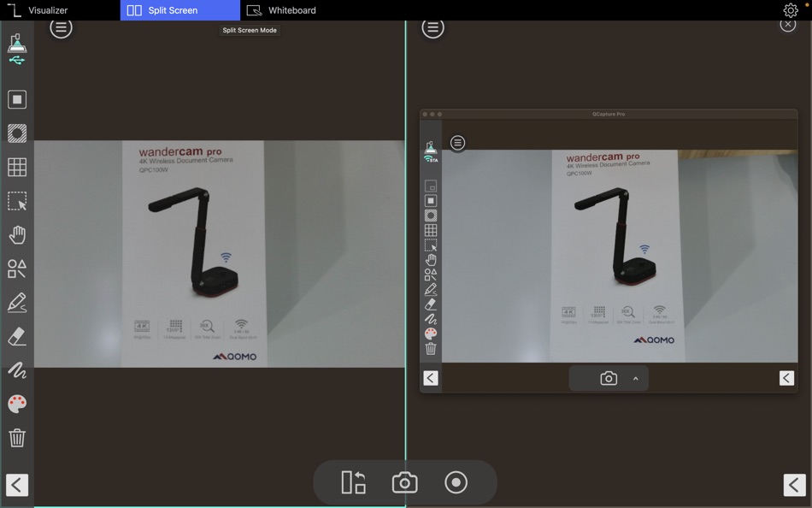Open the left pane hamburger menu
The height and width of the screenshot is (508, 812).
(x=61, y=27)
